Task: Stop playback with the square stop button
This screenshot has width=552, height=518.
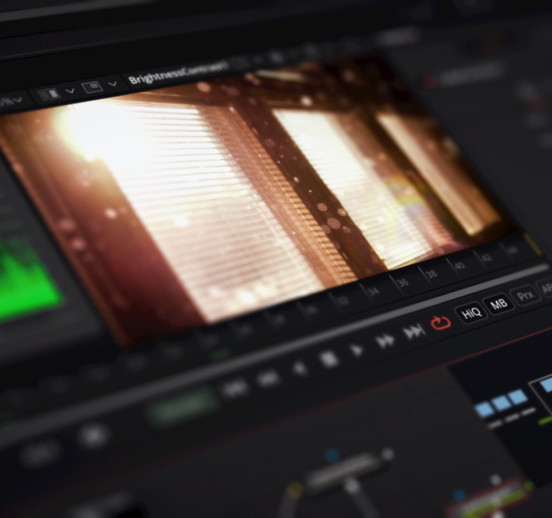Action: [x=328, y=359]
